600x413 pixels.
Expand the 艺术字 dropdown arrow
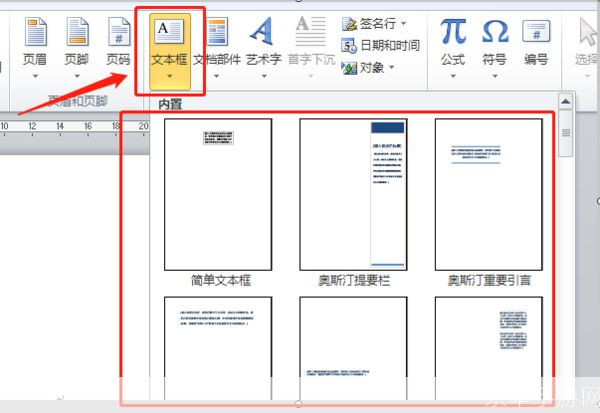pyautogui.click(x=264, y=76)
